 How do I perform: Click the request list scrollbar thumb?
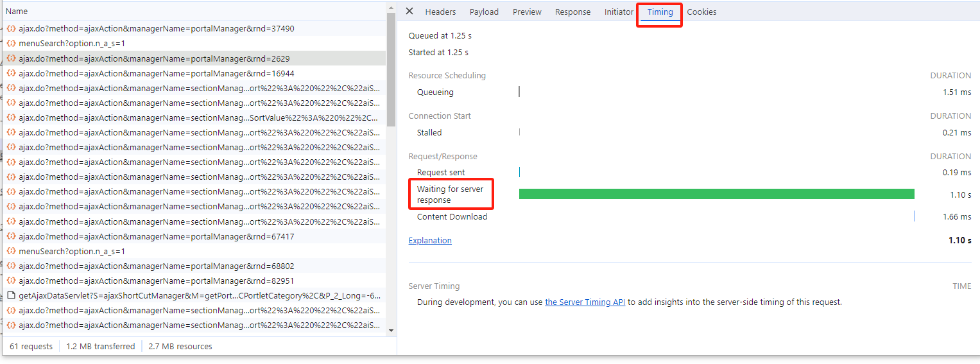[x=391, y=69]
